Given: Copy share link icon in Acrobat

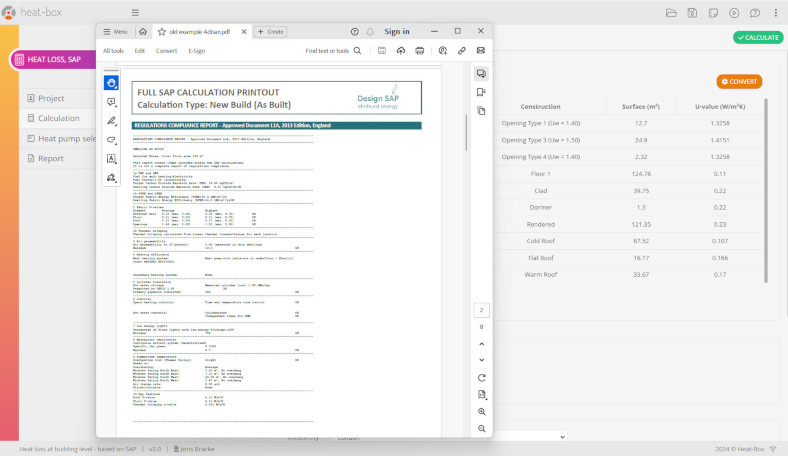Looking at the screenshot, I should (461, 51).
